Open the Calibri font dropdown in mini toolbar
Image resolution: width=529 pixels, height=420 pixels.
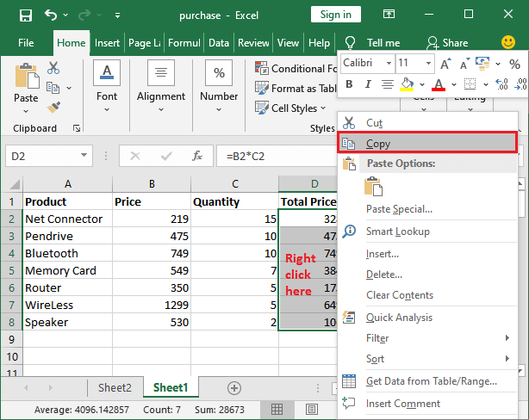(x=389, y=63)
